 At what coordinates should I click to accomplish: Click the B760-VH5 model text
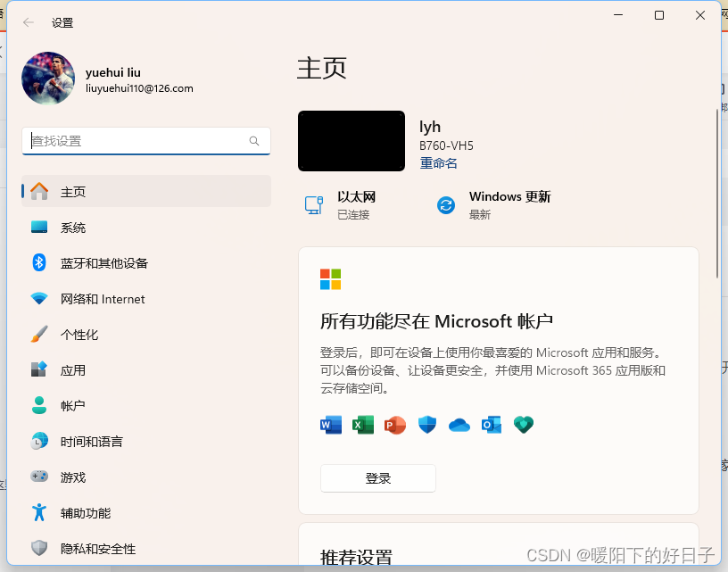point(446,145)
